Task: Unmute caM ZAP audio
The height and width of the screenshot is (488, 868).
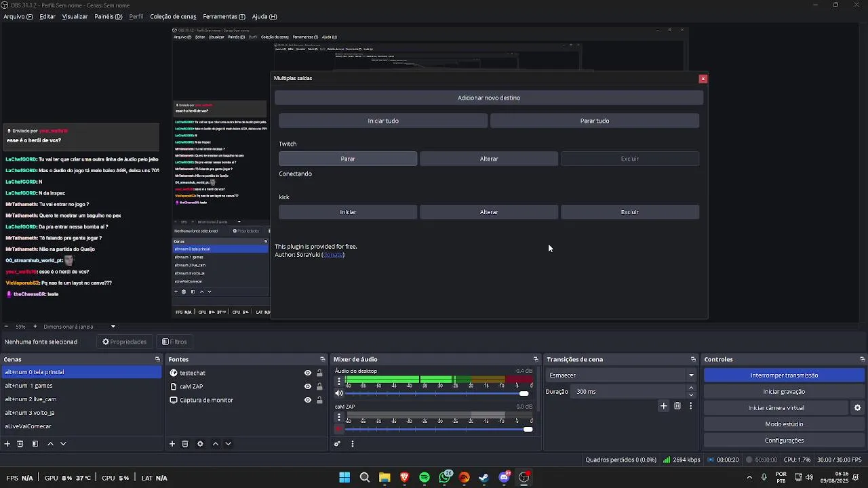Action: pyautogui.click(x=339, y=429)
